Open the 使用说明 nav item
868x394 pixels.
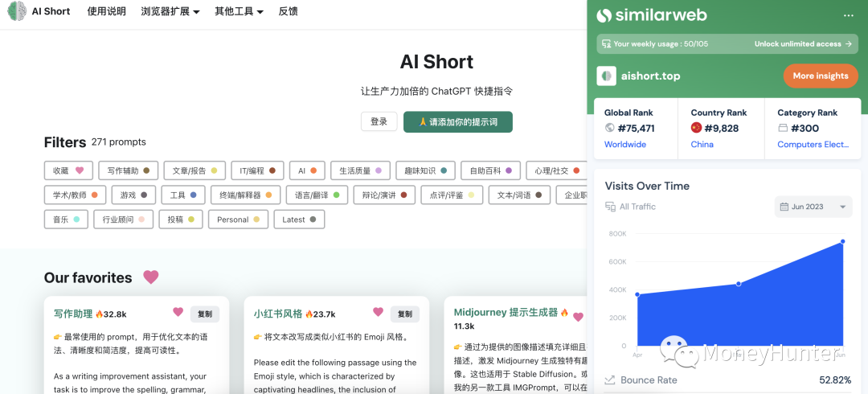coord(106,11)
